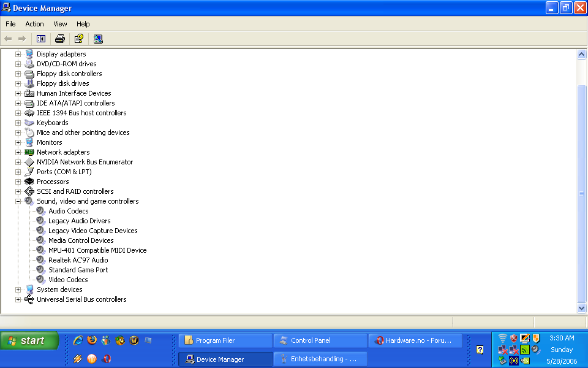Click the Keyboards category icon
The height and width of the screenshot is (368, 588).
[x=29, y=123]
